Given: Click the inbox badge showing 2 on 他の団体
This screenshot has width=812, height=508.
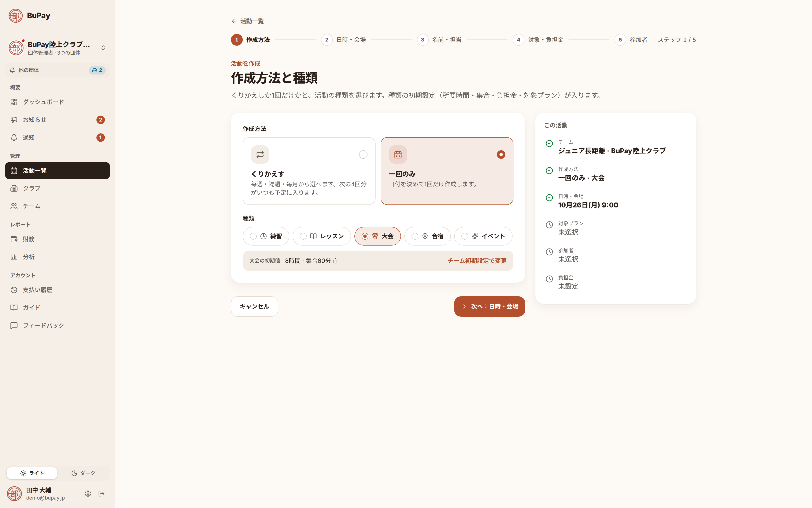Looking at the screenshot, I should coord(97,70).
